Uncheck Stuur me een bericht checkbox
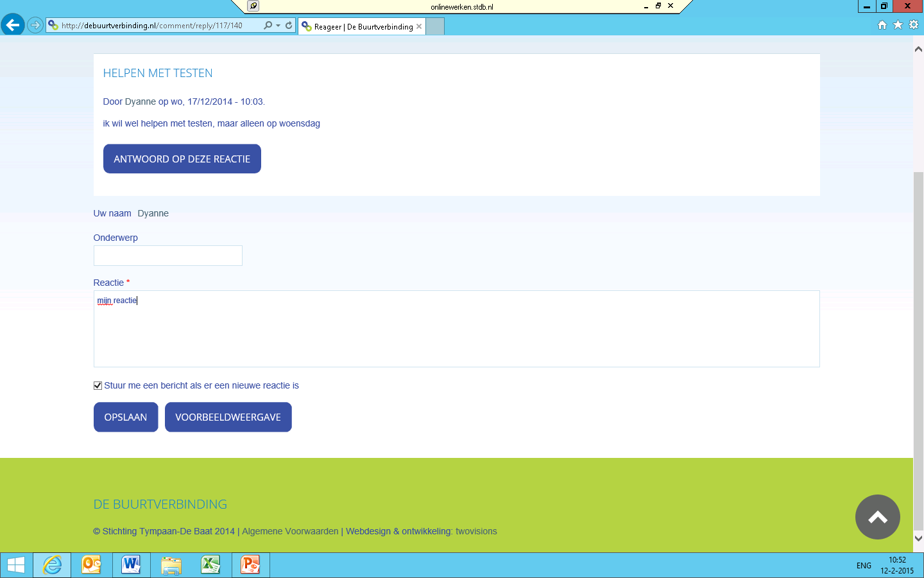The image size is (924, 578). tap(98, 385)
